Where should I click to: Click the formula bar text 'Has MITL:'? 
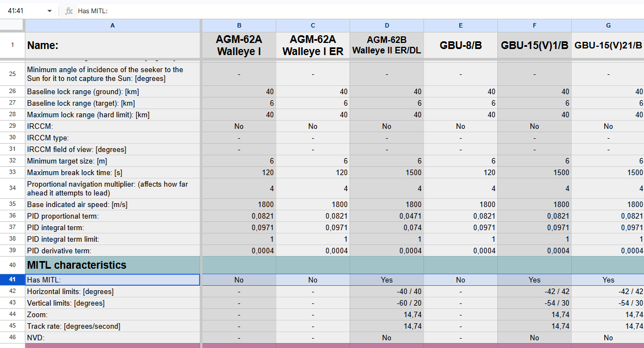pyautogui.click(x=93, y=11)
